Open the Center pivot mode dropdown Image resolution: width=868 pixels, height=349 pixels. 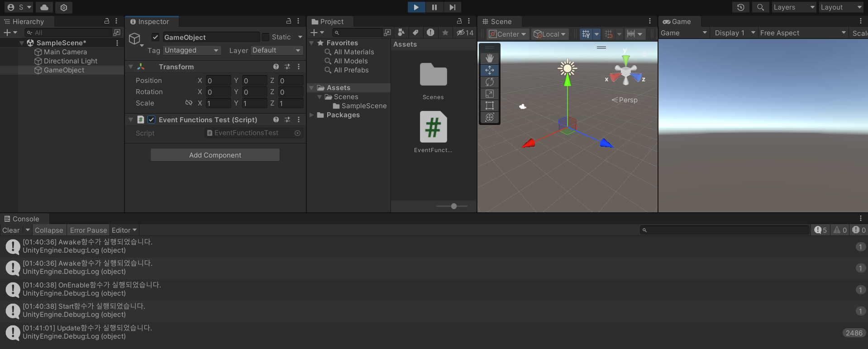(508, 34)
